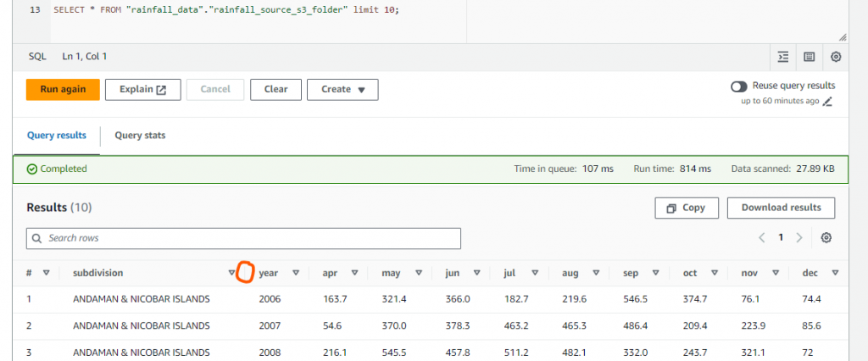
Task: Click the format query icon
Action: coord(783,57)
